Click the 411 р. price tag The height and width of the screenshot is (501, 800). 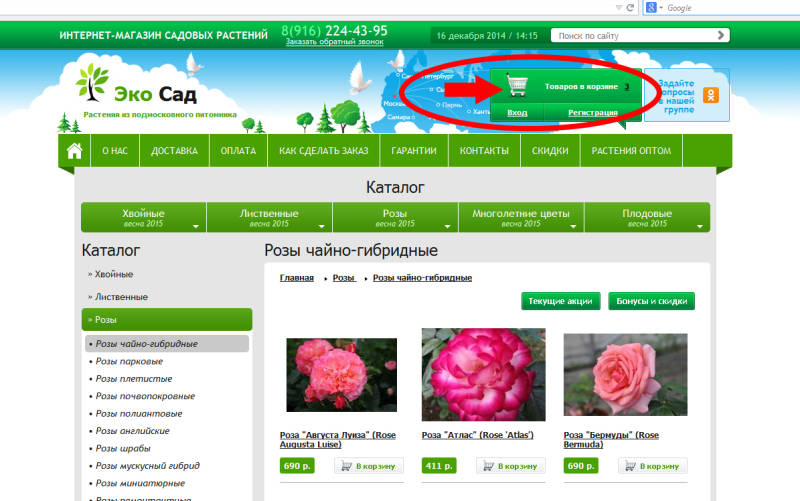pyautogui.click(x=439, y=466)
